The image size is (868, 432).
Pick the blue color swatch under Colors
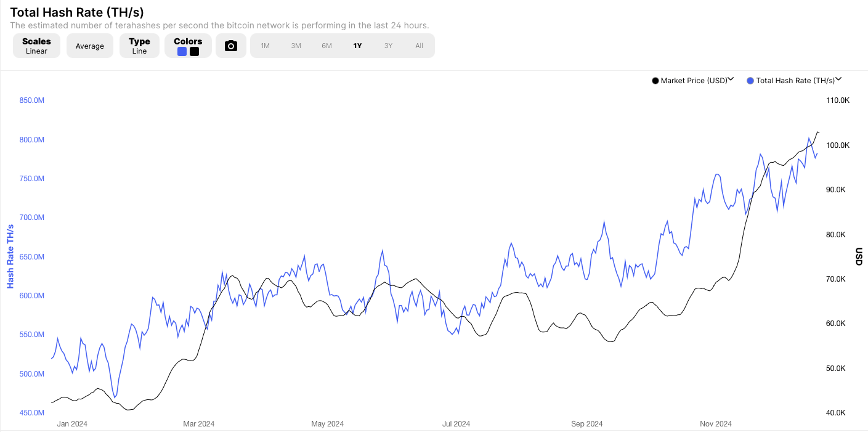(x=182, y=52)
